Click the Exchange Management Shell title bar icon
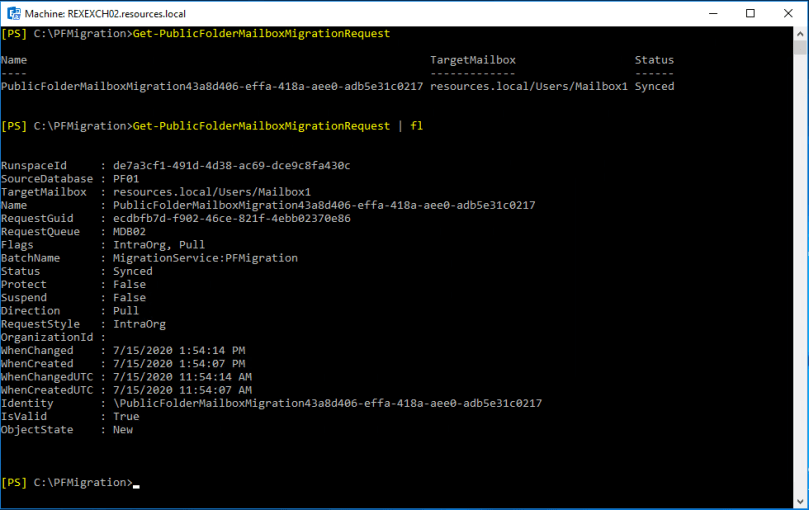 (15, 13)
